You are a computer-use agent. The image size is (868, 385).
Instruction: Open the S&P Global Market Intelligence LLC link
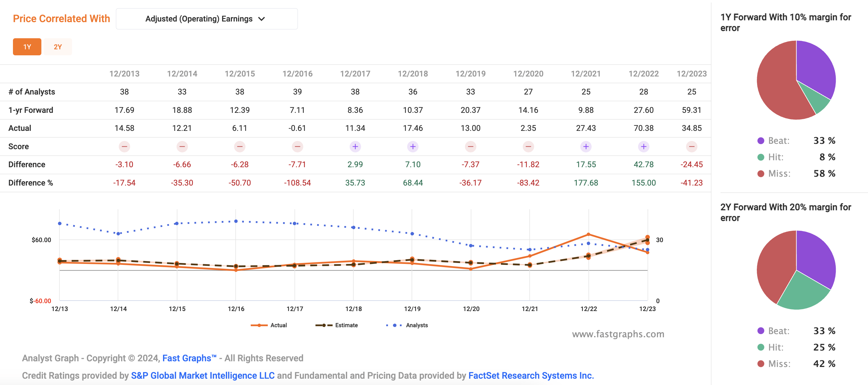coord(202,375)
